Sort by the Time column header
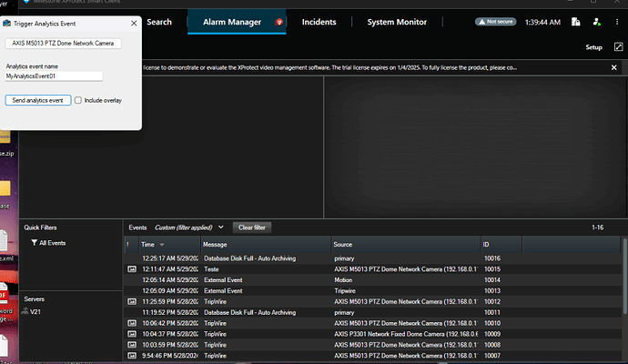Screen dimensions: 628x364 (x=170, y=244)
